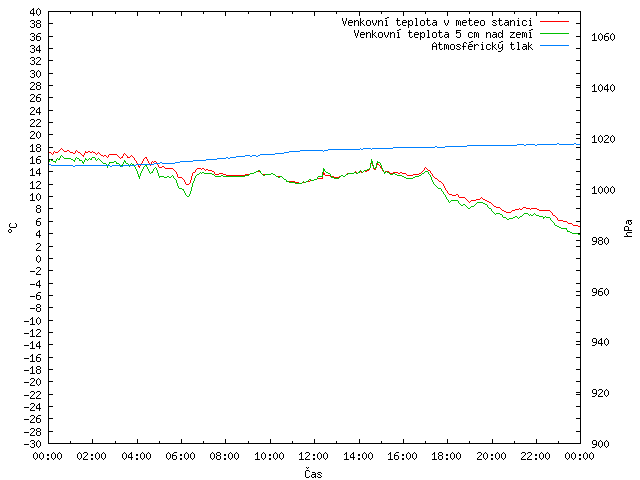Image resolution: width=640 pixels, height=480 pixels.
Task: Click x-axis tick label 18:00
Action: click(x=447, y=456)
